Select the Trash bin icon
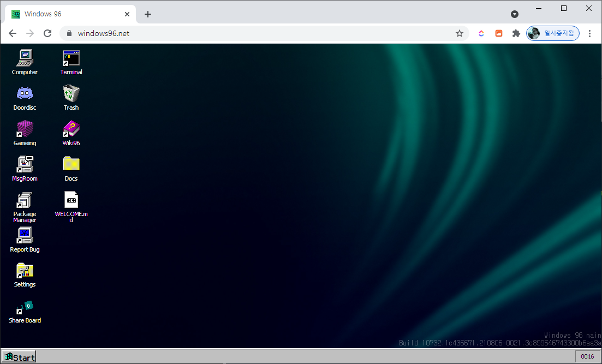Screen dimensions: 602x364 [71, 98]
